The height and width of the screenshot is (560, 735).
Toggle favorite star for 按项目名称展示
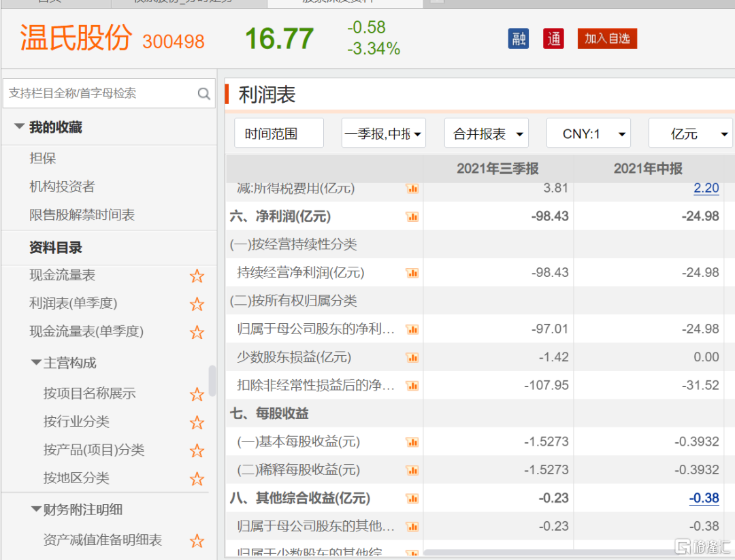pyautogui.click(x=197, y=394)
